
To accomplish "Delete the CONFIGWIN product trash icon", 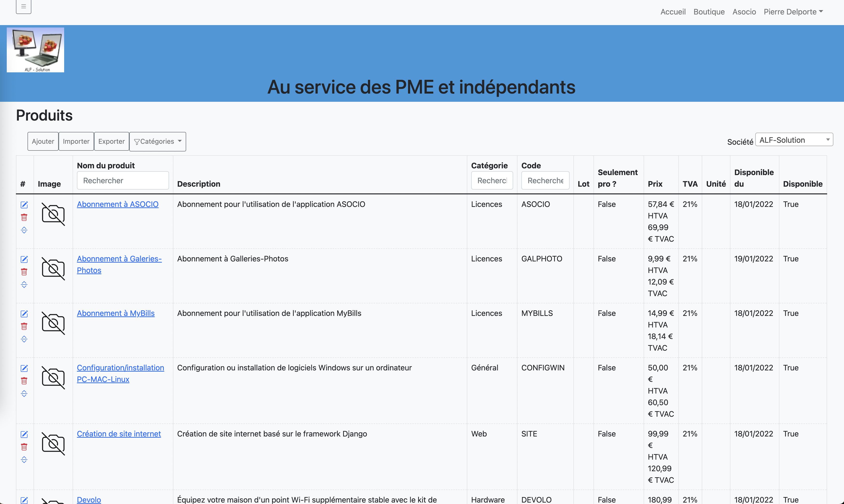I will pos(24,381).
